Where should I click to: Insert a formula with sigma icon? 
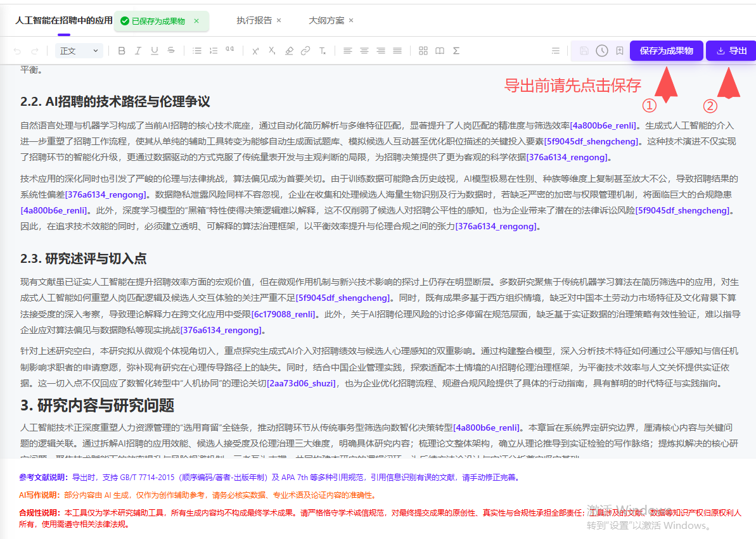(456, 51)
